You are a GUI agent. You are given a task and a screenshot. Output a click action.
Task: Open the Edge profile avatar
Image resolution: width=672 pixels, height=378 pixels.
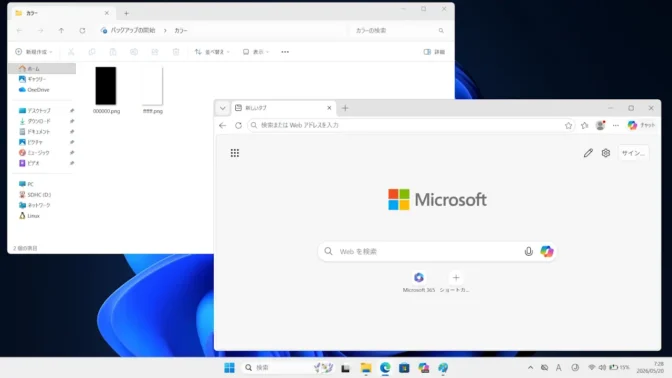[600, 125]
